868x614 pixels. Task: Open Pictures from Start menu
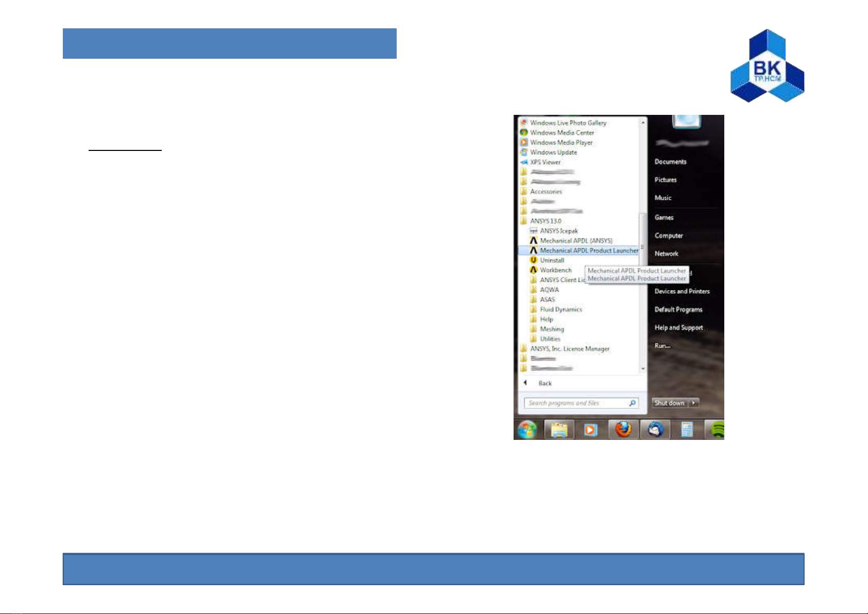coord(666,180)
